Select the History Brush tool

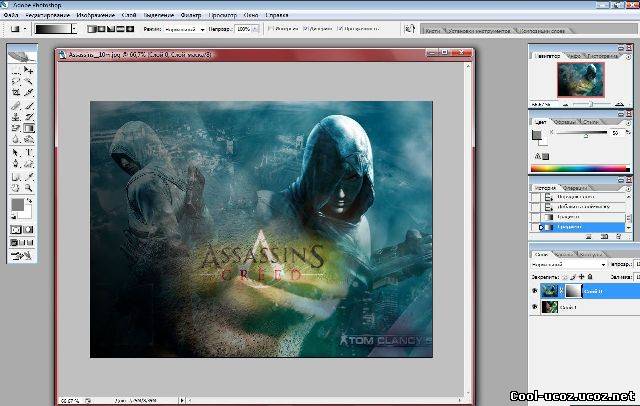pyautogui.click(x=28, y=117)
